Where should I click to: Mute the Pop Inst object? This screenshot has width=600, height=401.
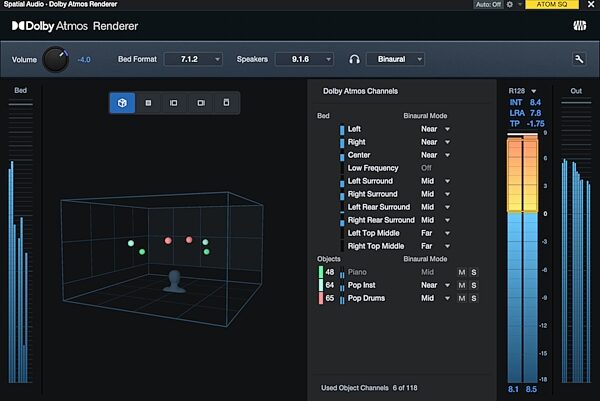click(x=462, y=285)
